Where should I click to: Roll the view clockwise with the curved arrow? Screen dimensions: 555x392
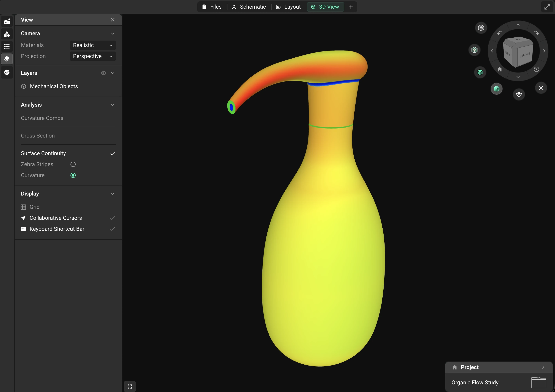click(536, 33)
